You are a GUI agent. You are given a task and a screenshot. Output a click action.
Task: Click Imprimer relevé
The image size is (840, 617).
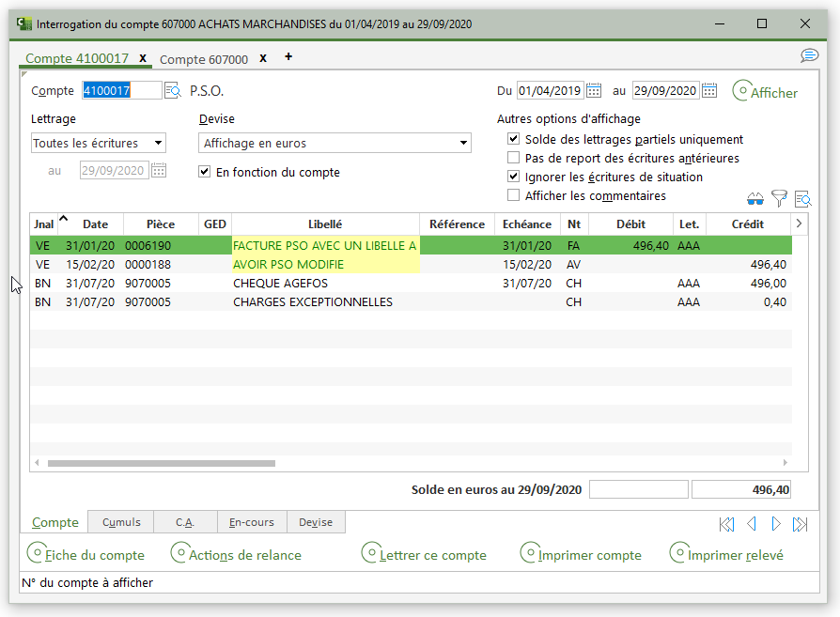[726, 554]
